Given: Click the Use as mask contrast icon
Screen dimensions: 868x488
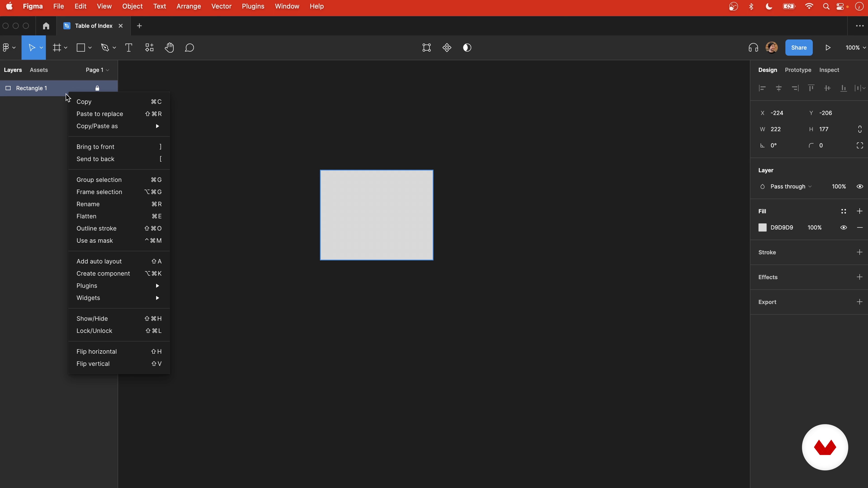Looking at the screenshot, I should (467, 47).
